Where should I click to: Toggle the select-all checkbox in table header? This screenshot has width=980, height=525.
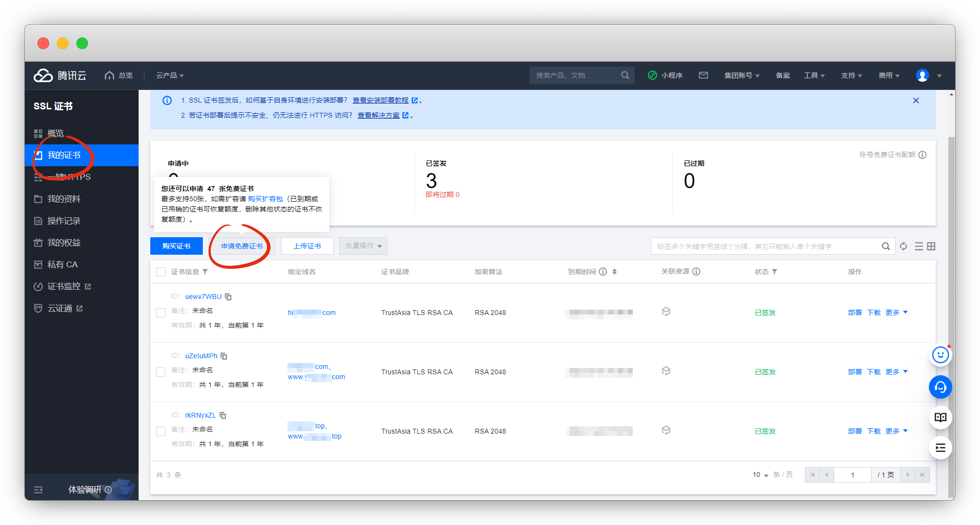[160, 272]
